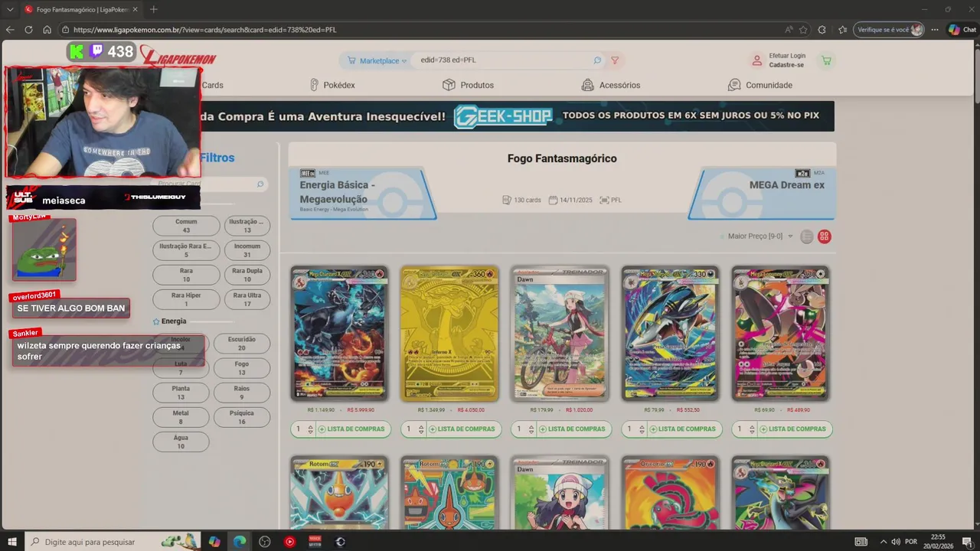The width and height of the screenshot is (980, 551).
Task: Click the Comunidade chat icon
Action: tap(734, 85)
